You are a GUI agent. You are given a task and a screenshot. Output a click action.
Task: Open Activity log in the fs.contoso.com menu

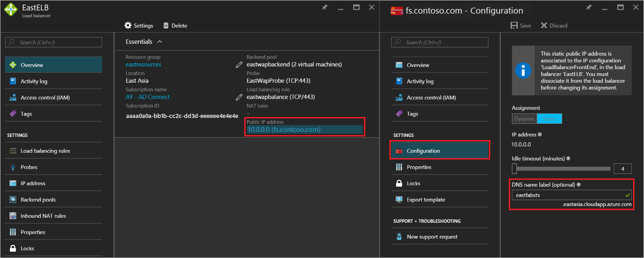[440, 81]
